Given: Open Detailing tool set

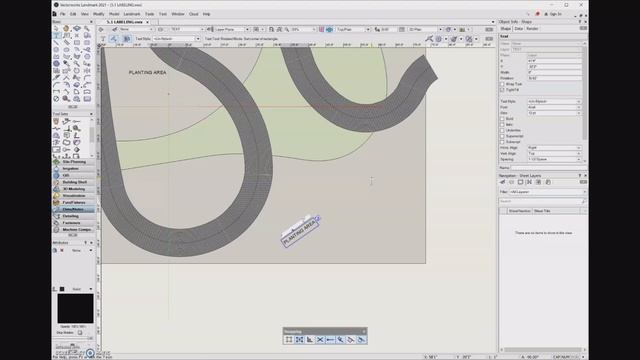Looking at the screenshot, I should point(73,216).
